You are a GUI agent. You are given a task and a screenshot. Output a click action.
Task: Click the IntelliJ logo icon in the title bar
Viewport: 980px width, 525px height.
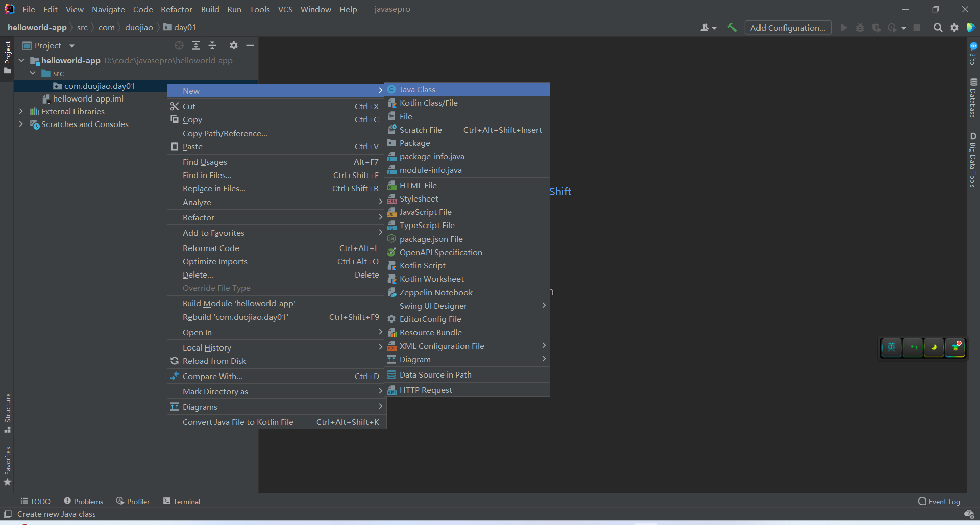[x=9, y=9]
